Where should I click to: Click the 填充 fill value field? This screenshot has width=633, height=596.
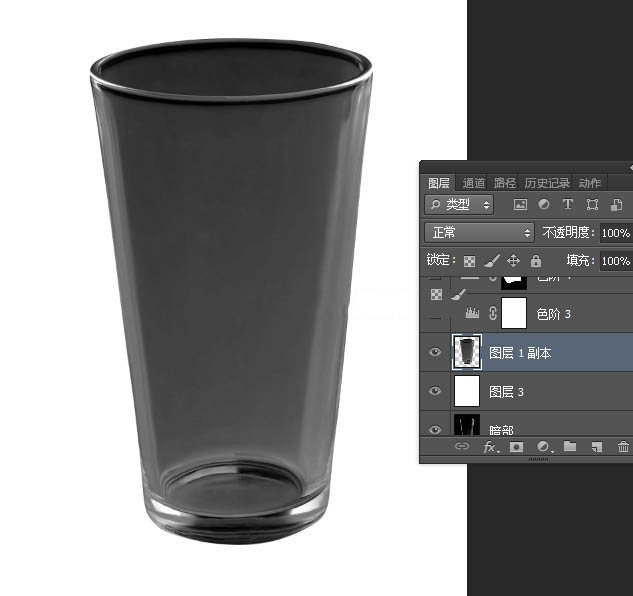coord(616,261)
